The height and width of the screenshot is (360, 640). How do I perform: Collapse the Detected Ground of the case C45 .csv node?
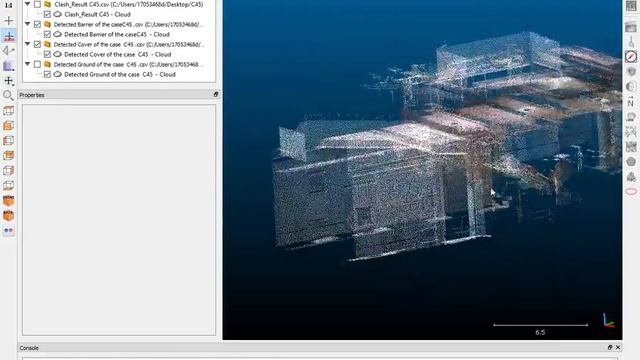(x=27, y=64)
